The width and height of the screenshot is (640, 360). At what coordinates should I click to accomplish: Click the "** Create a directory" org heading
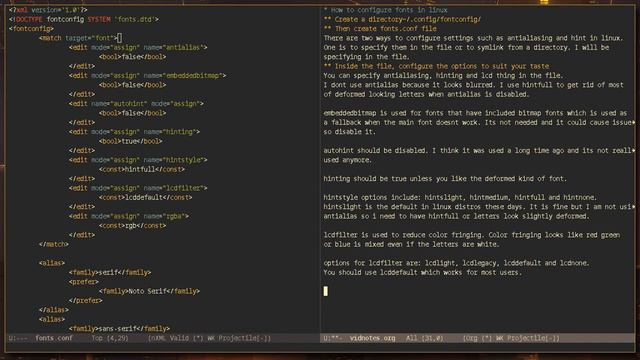(x=402, y=19)
